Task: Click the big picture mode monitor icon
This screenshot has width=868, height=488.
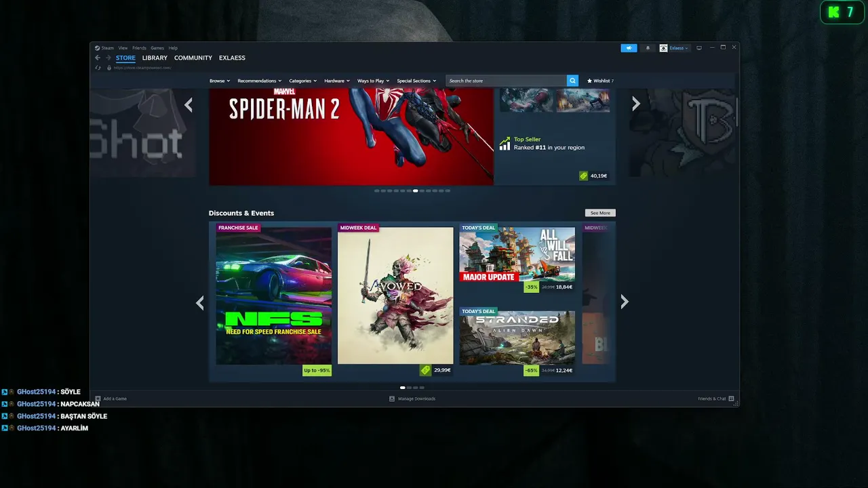Action: tap(699, 48)
